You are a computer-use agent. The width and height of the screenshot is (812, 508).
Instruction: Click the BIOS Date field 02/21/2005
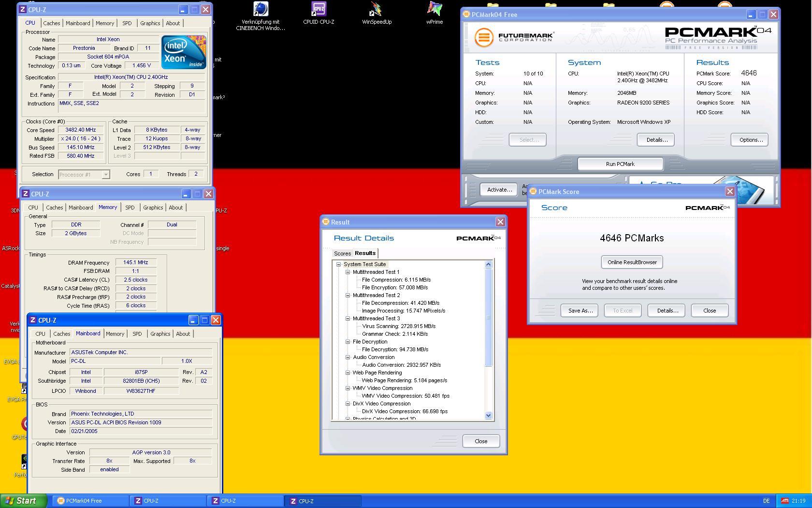click(141, 431)
